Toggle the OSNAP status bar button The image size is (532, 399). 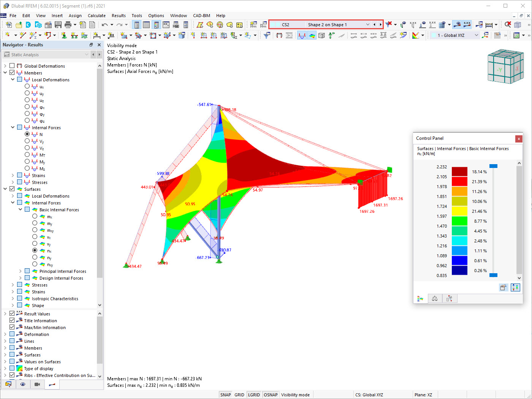[x=271, y=395]
